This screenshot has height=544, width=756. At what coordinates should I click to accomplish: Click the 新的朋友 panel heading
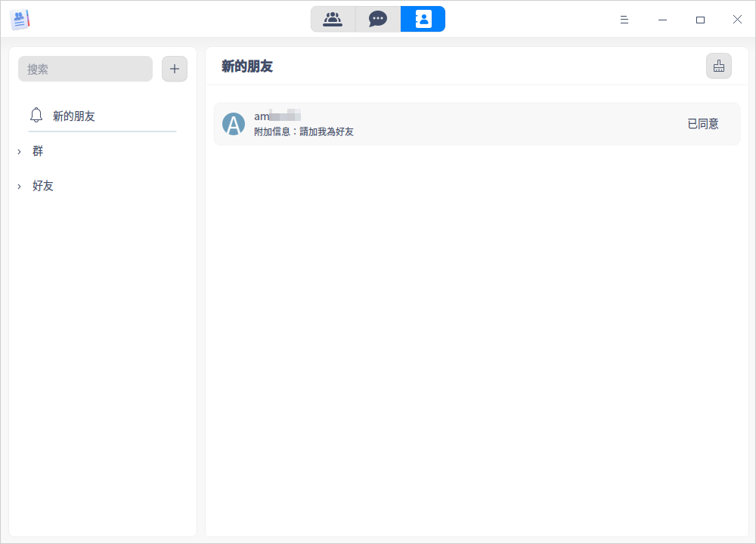[x=247, y=66]
